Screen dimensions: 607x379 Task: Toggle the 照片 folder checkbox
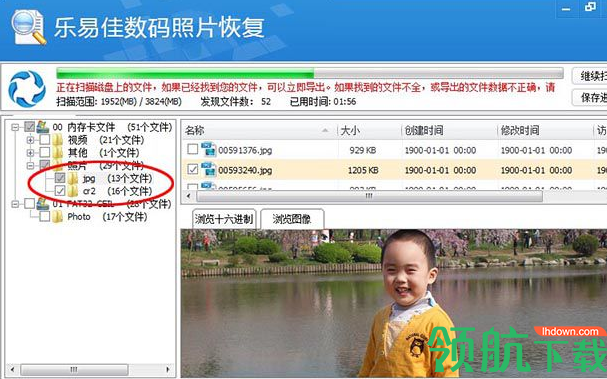[x=45, y=165]
